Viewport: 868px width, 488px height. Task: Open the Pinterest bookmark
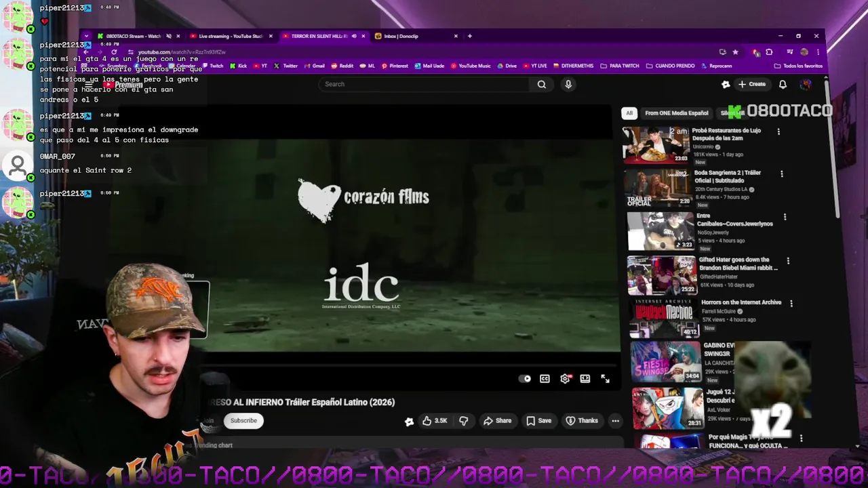point(395,66)
